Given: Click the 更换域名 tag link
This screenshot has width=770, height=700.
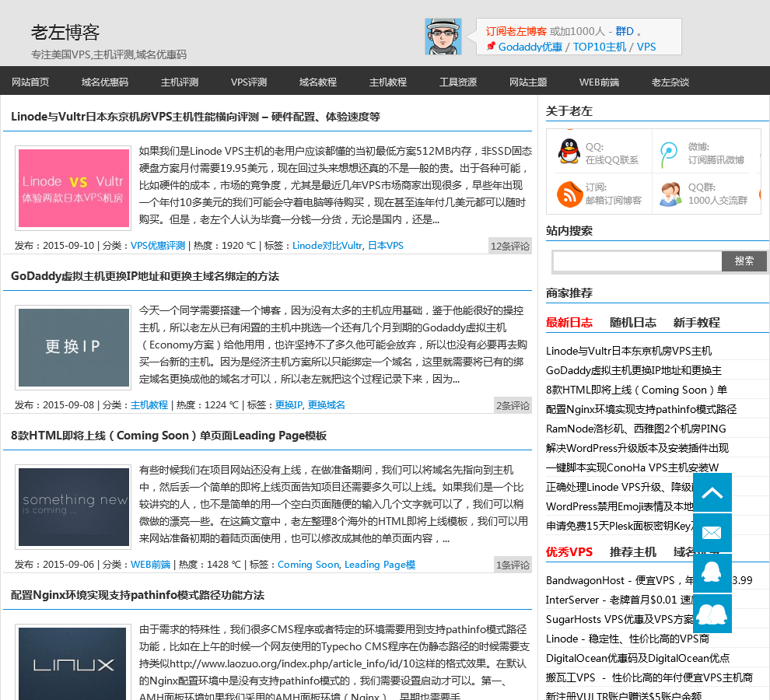Looking at the screenshot, I should (x=327, y=405).
